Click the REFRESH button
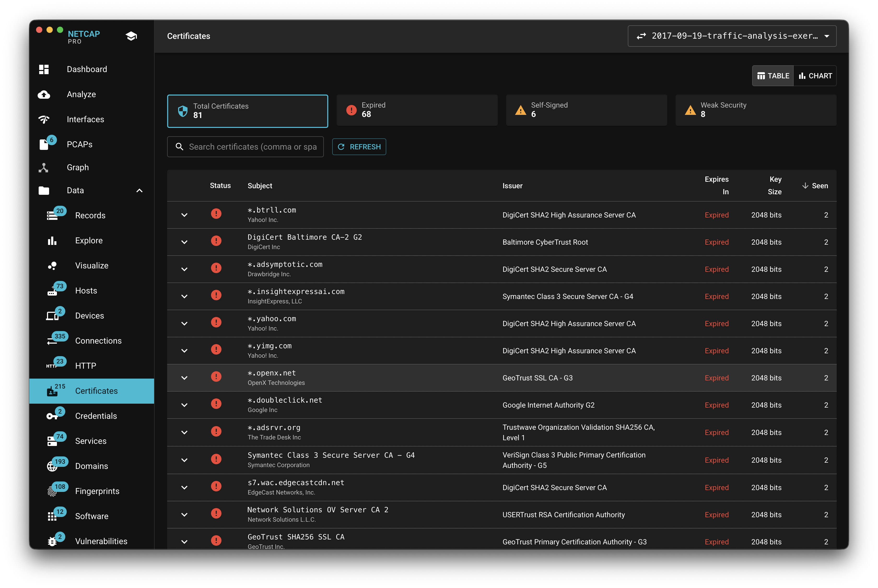 (x=359, y=147)
